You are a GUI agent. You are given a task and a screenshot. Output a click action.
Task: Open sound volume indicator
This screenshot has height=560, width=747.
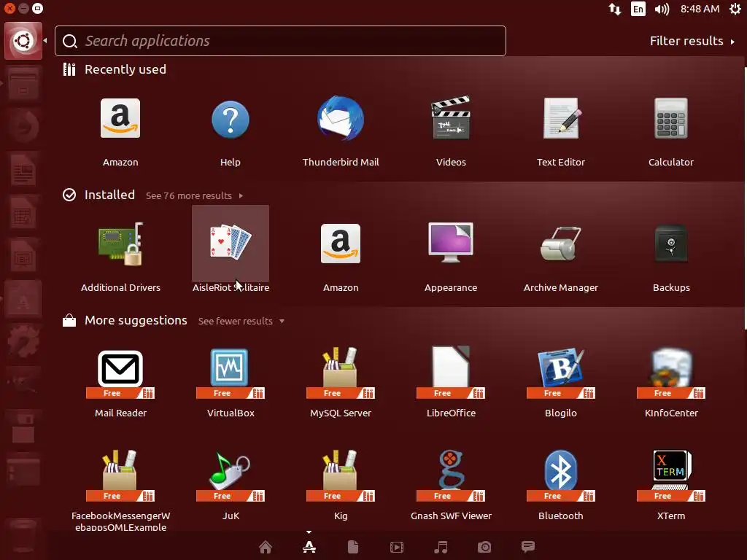point(662,9)
